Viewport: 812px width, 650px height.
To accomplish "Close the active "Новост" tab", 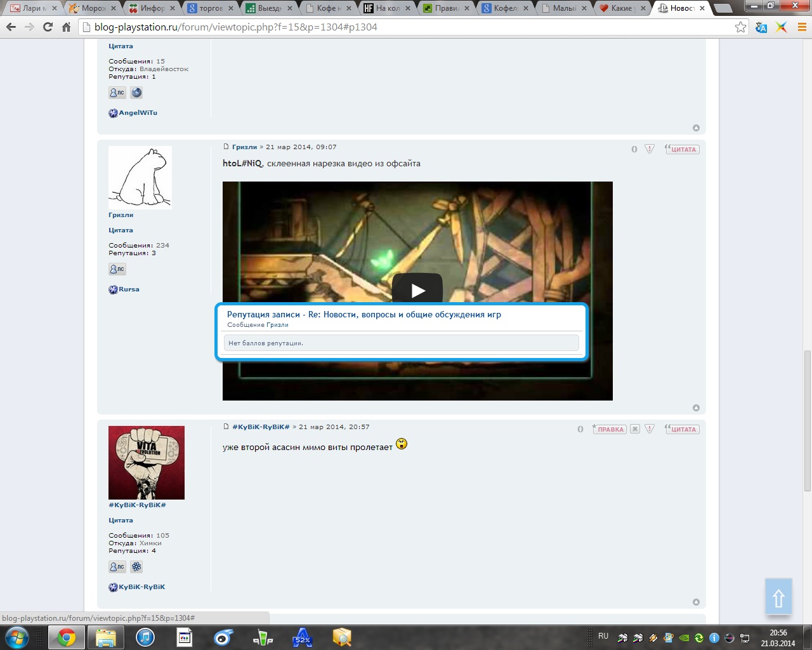I will (702, 8).
